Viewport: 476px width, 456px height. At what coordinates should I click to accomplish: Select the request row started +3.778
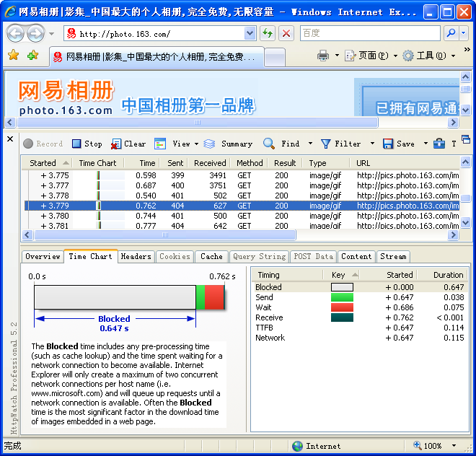(242, 196)
